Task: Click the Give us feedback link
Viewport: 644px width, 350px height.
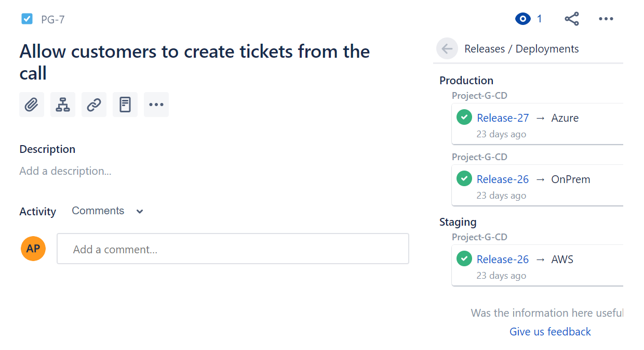Action: [x=550, y=331]
